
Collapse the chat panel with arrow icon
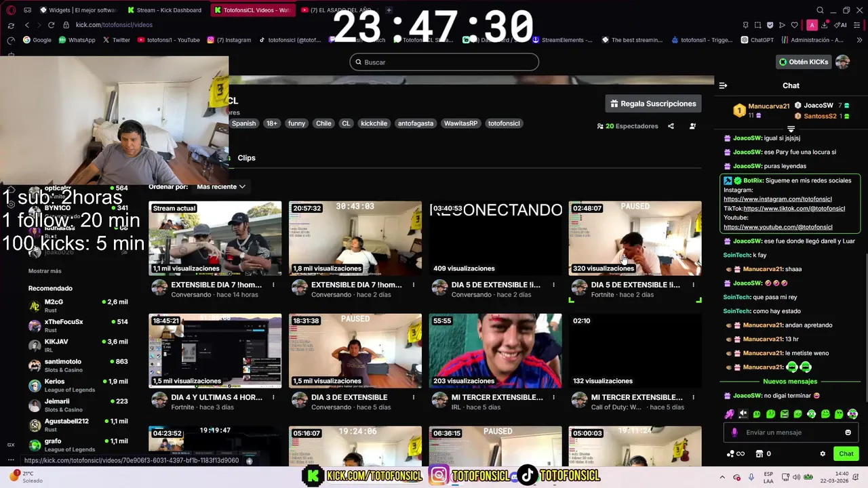point(723,85)
